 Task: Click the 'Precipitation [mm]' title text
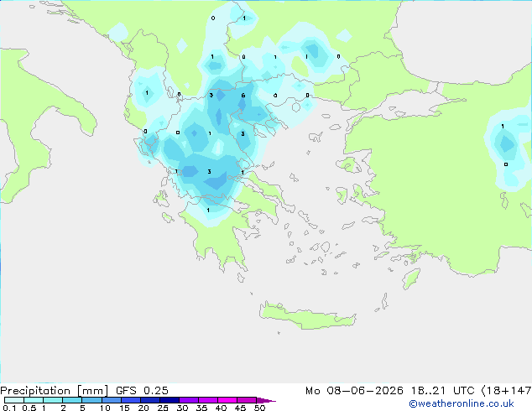click(54, 391)
